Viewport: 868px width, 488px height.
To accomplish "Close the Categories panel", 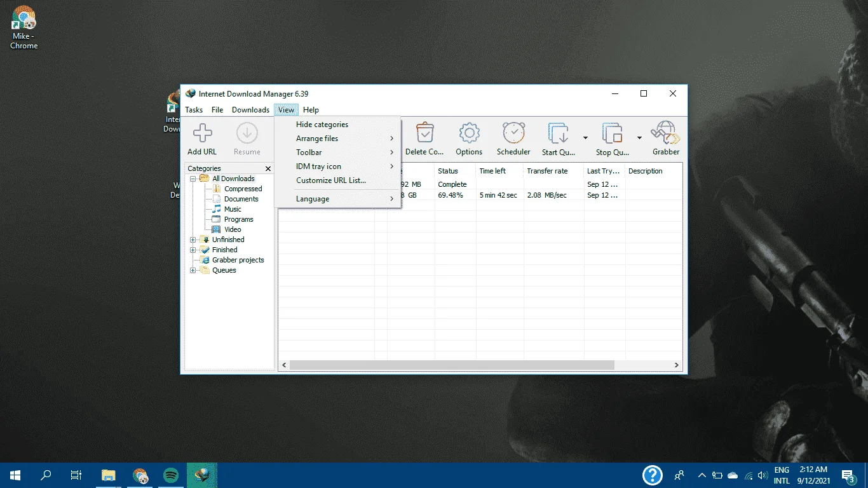I will [x=268, y=168].
